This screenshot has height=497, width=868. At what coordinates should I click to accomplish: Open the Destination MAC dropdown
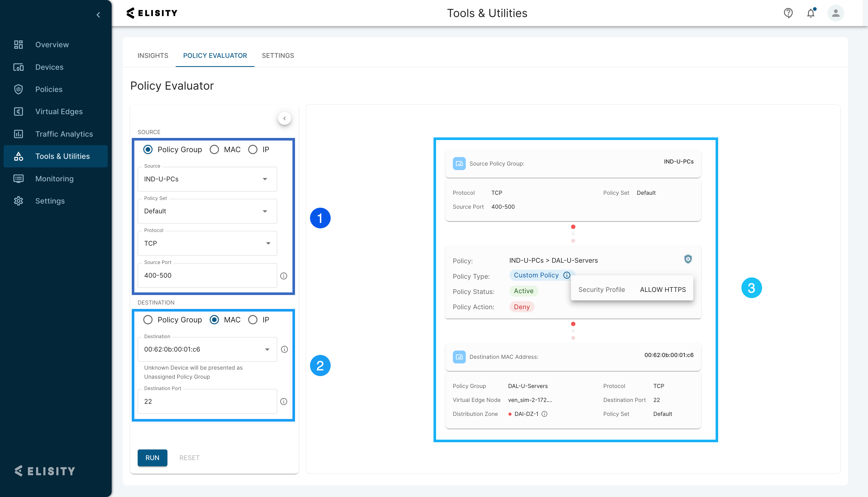click(207, 350)
